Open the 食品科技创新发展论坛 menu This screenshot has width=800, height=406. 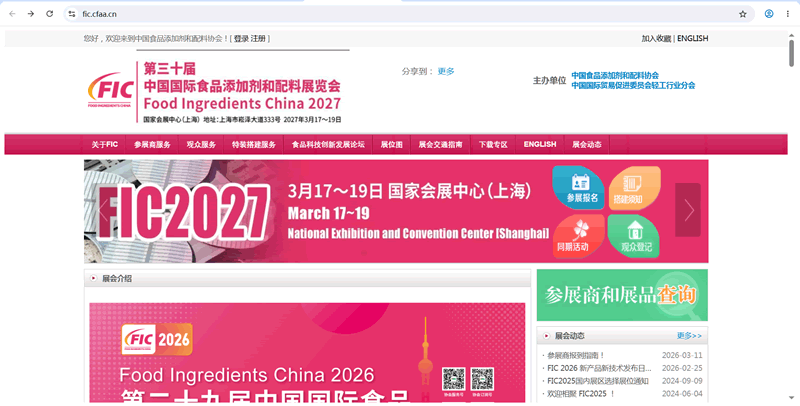pos(328,145)
